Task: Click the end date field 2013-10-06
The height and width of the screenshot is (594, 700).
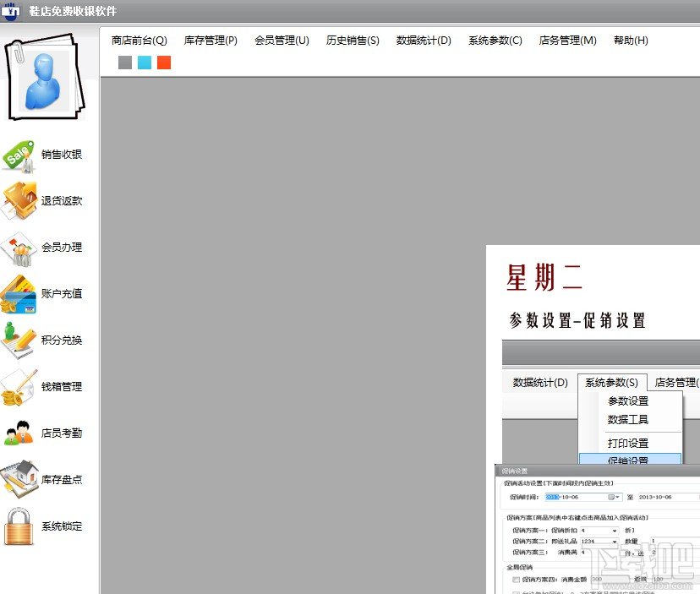Action: (x=669, y=497)
